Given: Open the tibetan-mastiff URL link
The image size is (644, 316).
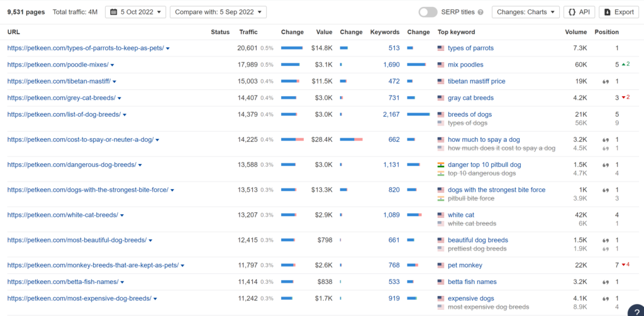Looking at the screenshot, I should point(59,81).
